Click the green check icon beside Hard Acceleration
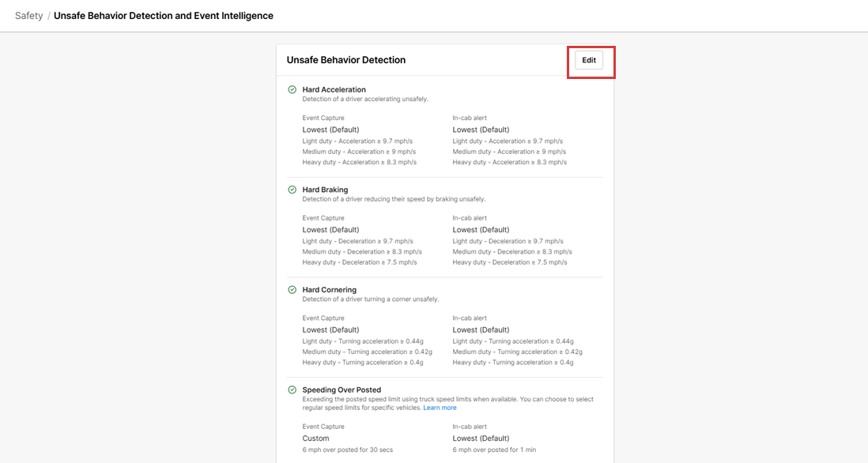 (292, 90)
